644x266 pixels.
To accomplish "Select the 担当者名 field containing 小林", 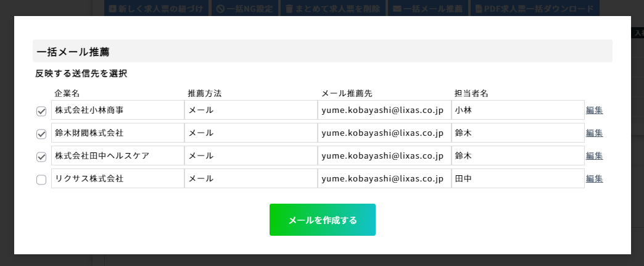I will 518,110.
